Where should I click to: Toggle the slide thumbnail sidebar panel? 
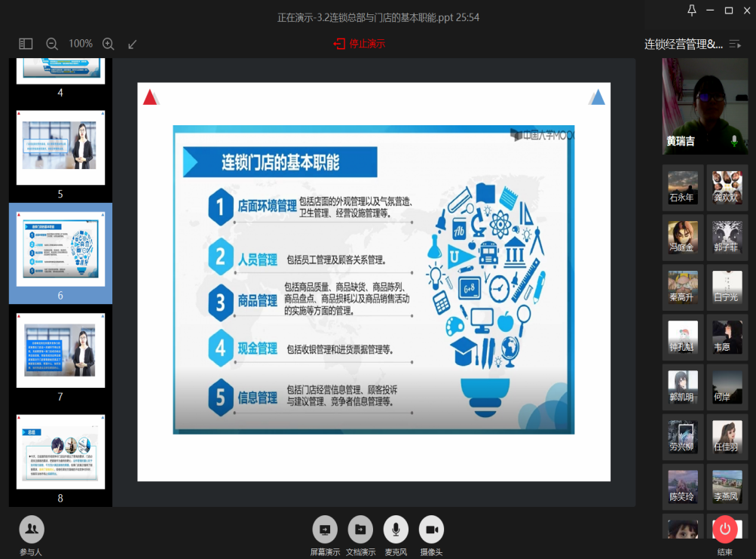coord(26,44)
